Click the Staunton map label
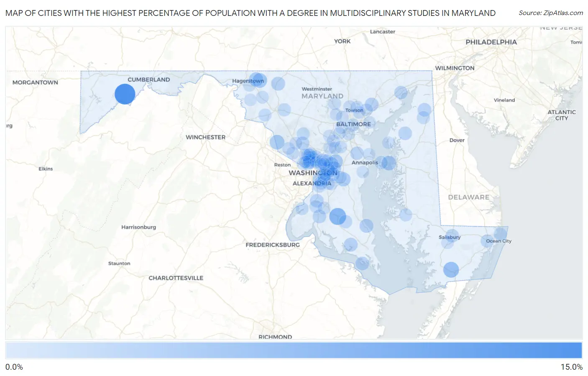Screen dimensions: 588x376 click(119, 263)
